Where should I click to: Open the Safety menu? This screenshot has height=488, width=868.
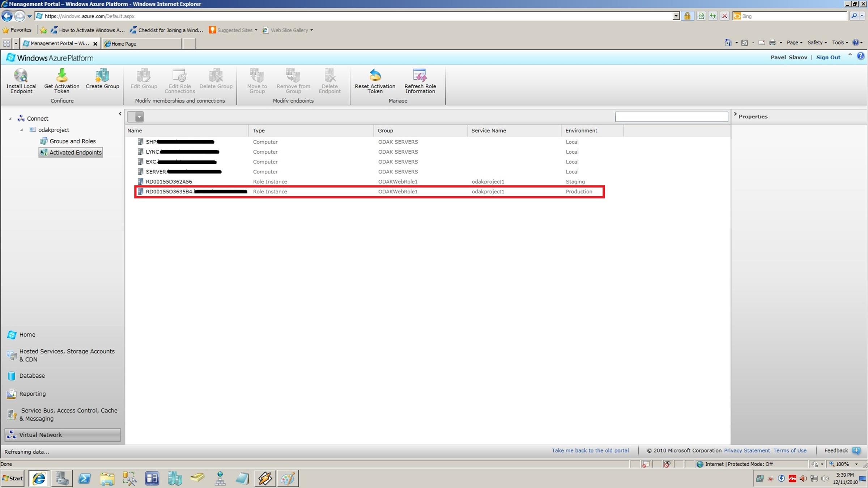[817, 43]
